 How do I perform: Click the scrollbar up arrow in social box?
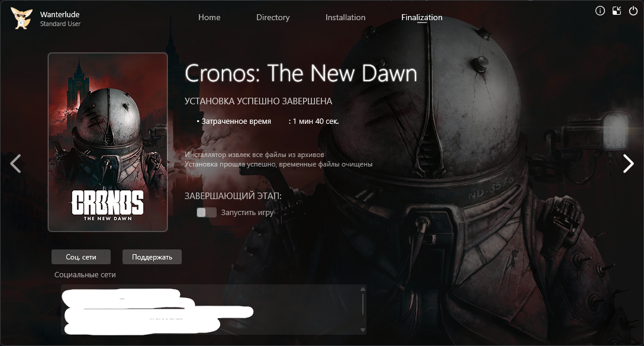363,289
